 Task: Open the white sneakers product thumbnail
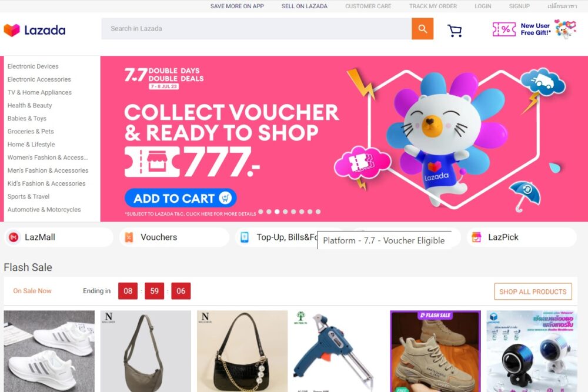coord(49,351)
